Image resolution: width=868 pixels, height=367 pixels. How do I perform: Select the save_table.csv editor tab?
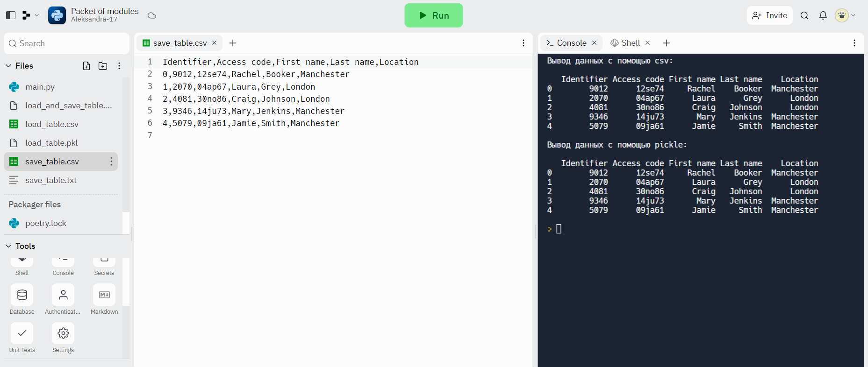pyautogui.click(x=179, y=43)
